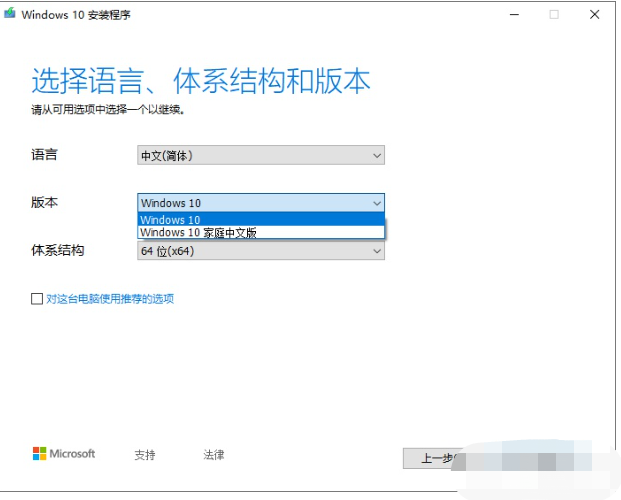621x500 pixels.
Task: Collapse the 版本 dropdown arrow
Action: 377,203
